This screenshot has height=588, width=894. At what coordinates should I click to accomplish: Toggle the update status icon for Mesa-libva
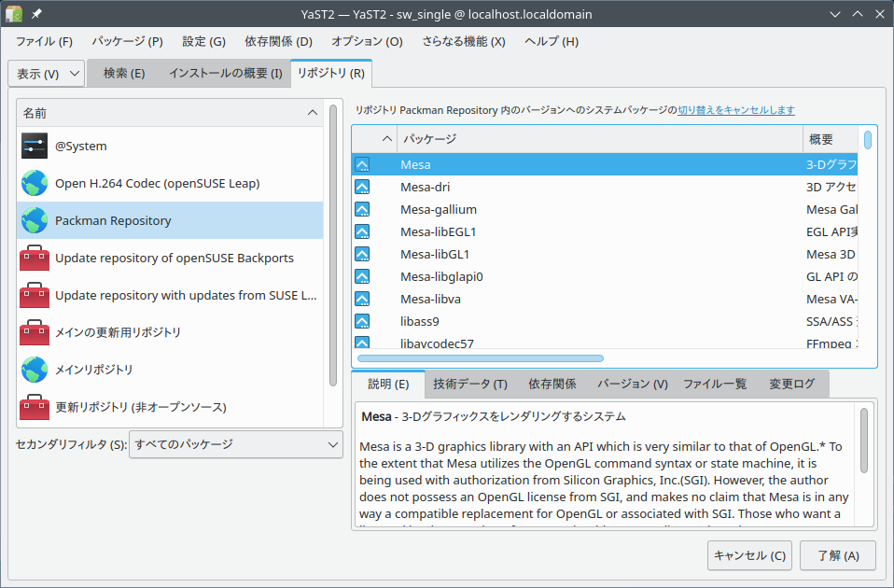coord(362,299)
